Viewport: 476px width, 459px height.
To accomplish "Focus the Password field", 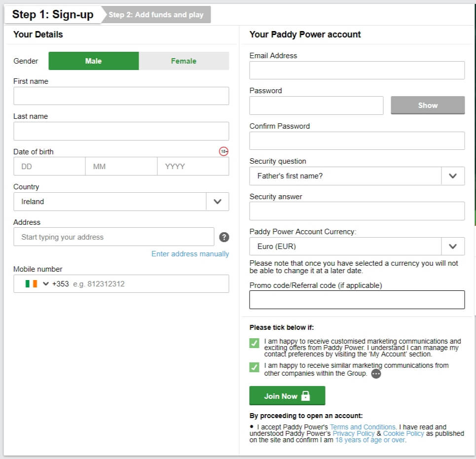I will coord(316,106).
